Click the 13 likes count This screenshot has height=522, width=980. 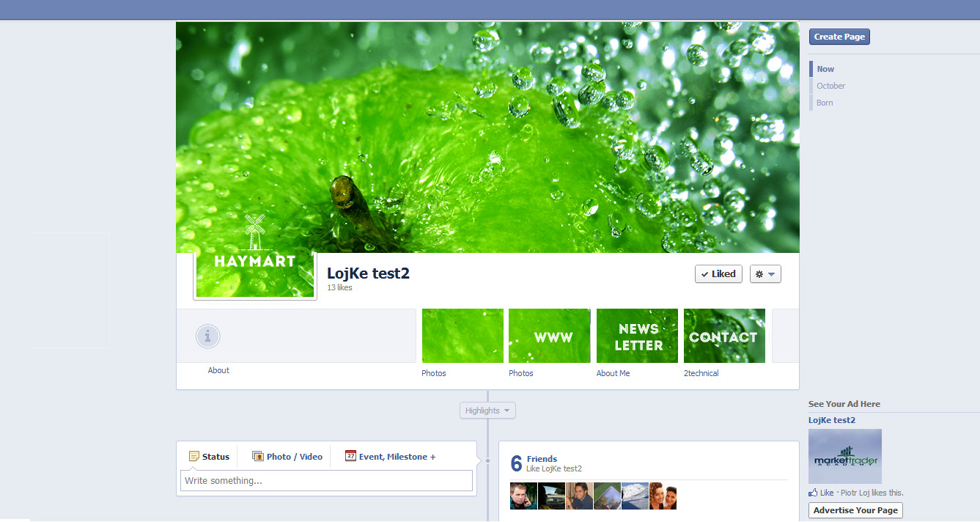point(339,288)
